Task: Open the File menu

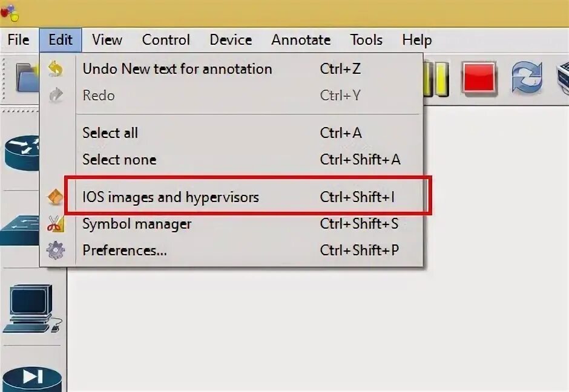Action: click(x=18, y=40)
